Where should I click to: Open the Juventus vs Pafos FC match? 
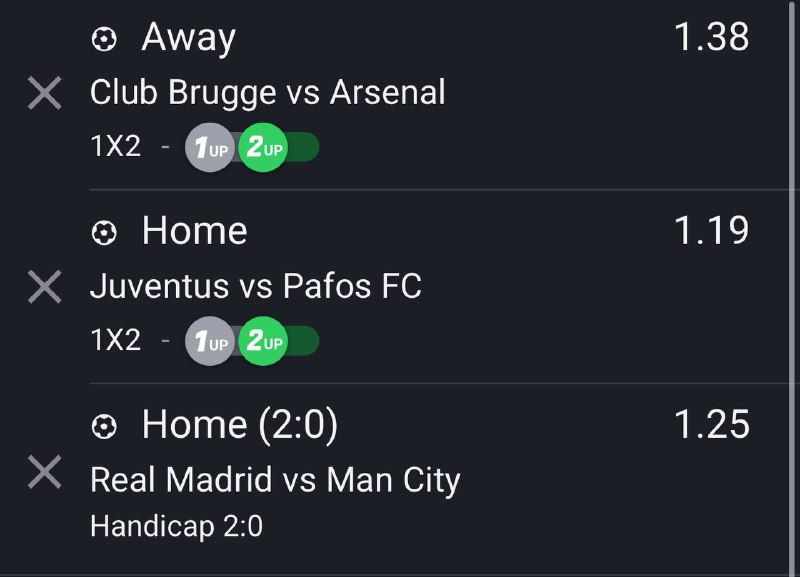(x=255, y=287)
